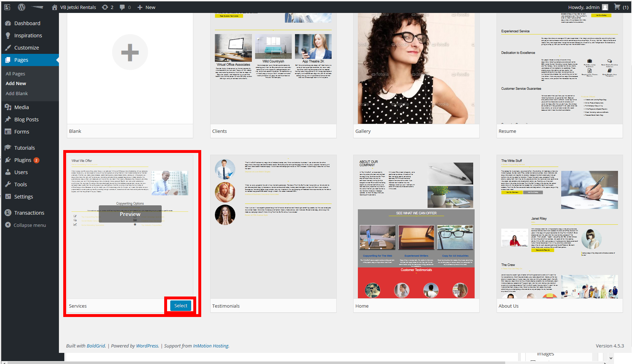Click the Inspirations lightbulb icon
The image size is (632, 364).
8,36
